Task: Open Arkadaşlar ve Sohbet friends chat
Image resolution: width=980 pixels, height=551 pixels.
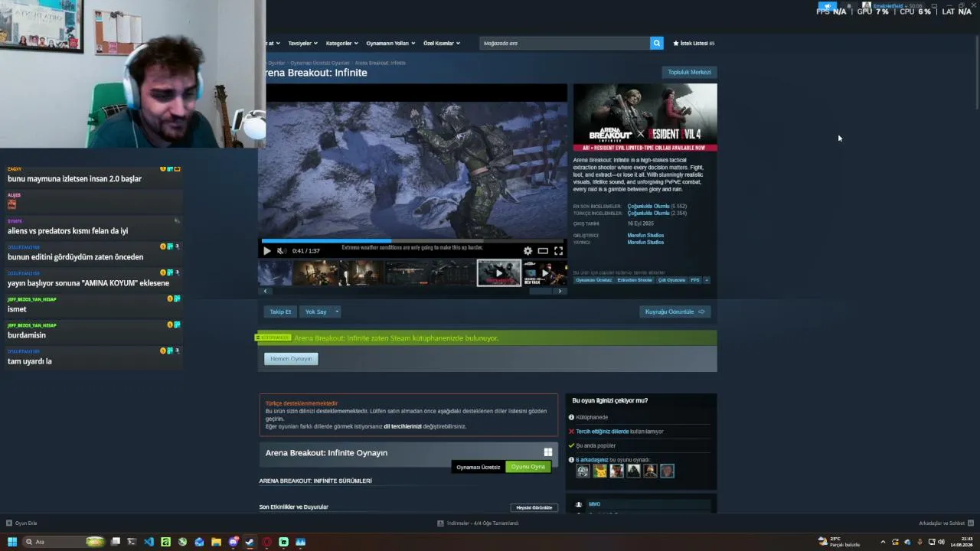Action: click(946, 523)
